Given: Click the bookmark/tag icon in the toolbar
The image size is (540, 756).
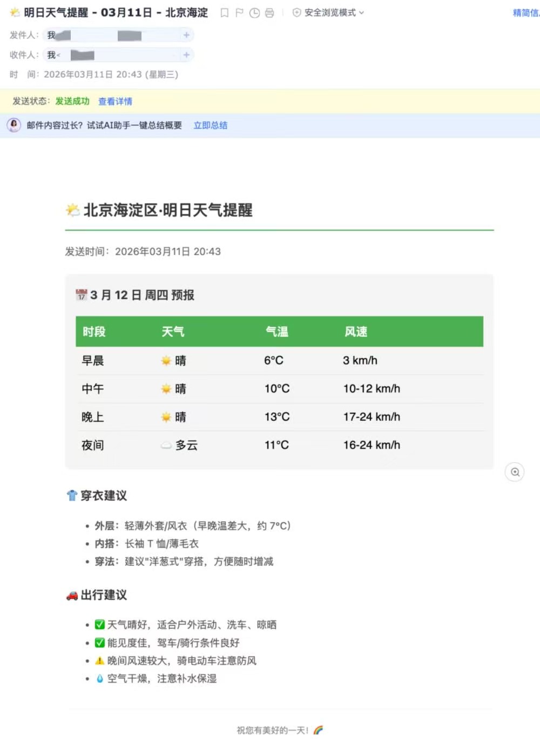Looking at the screenshot, I should (x=225, y=13).
